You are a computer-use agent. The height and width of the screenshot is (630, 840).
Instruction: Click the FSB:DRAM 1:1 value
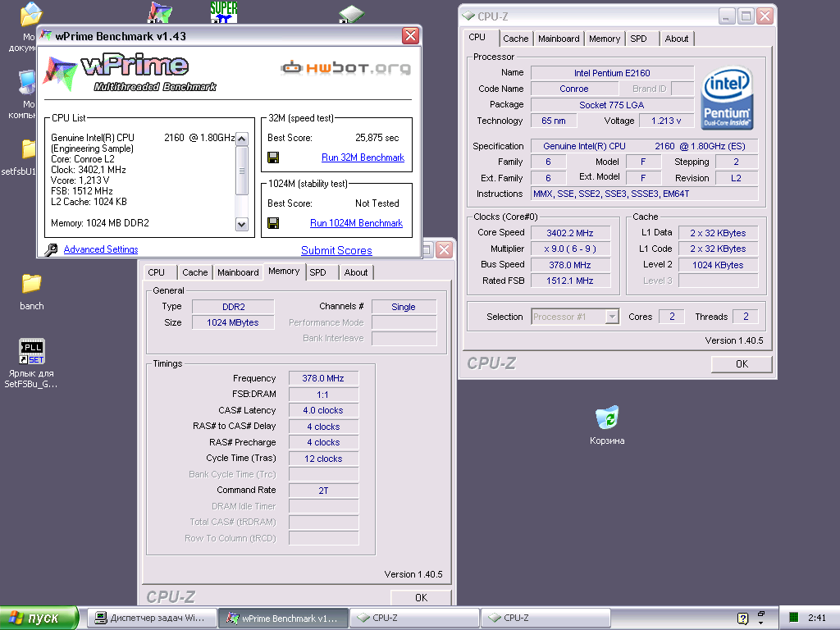323,395
